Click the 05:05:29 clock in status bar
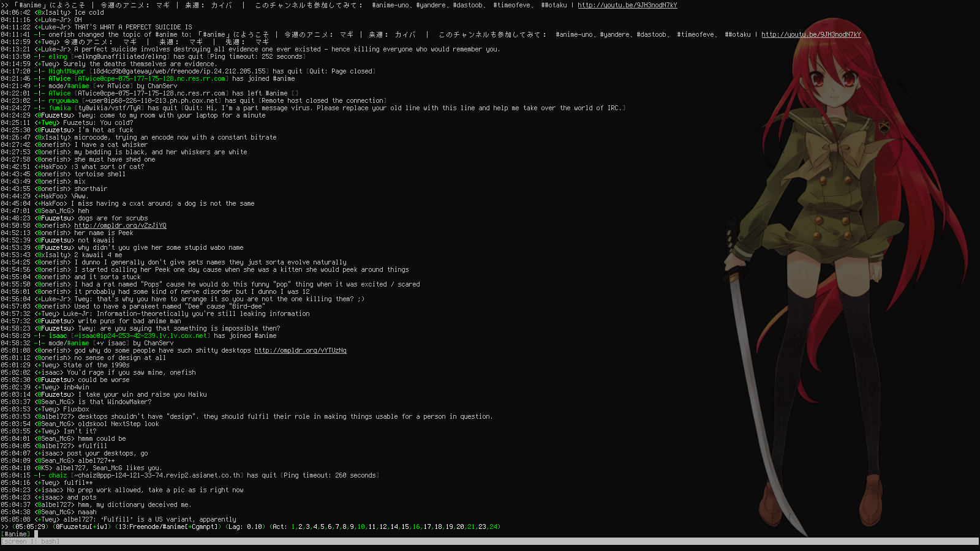Viewport: 980px width, 551px height. pyautogui.click(x=31, y=527)
